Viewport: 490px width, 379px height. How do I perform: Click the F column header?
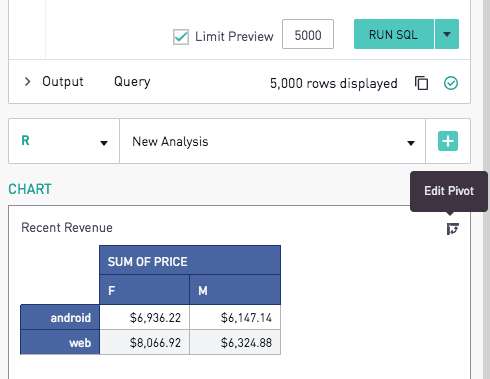pyautogui.click(x=144, y=290)
